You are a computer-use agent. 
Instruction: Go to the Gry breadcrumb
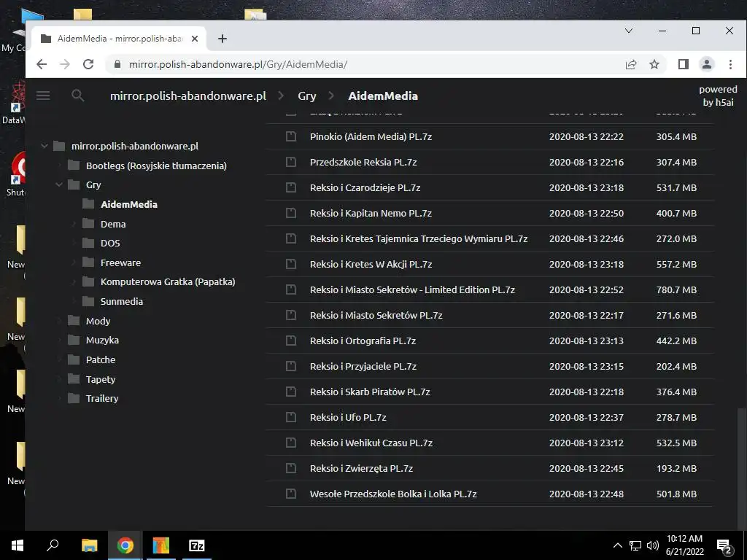(307, 96)
